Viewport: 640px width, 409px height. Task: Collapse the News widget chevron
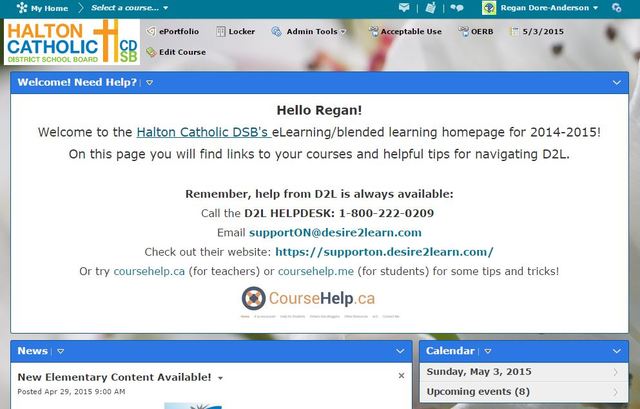[x=400, y=351]
